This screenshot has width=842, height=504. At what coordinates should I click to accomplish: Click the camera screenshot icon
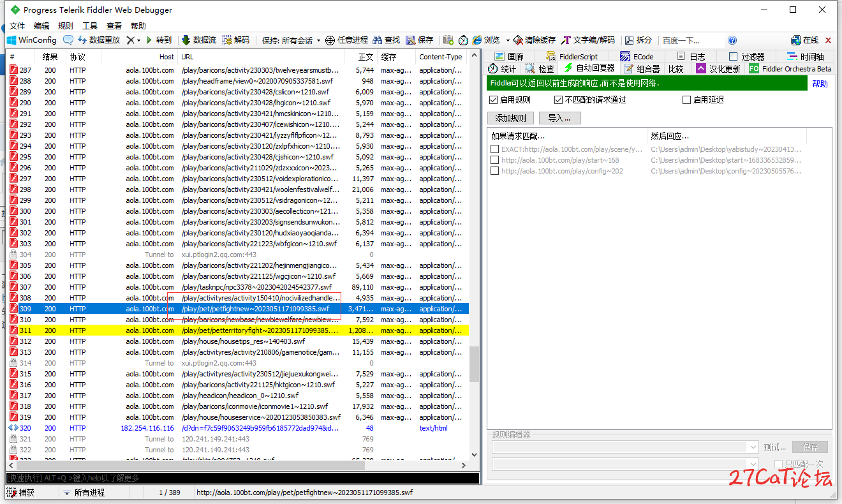pos(448,40)
